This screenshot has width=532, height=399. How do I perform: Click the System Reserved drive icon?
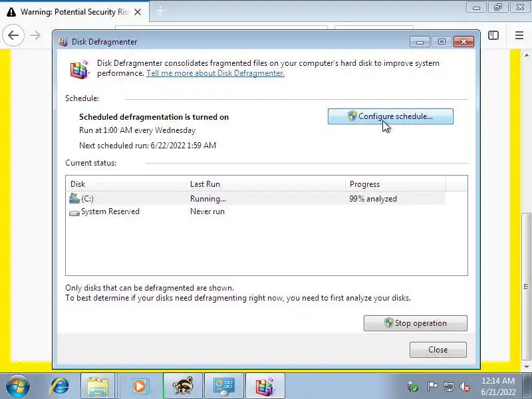pyautogui.click(x=74, y=213)
